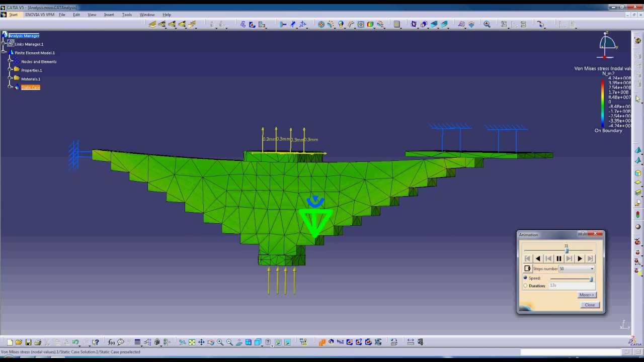The image size is (644, 362).
Task: Expand Materials.1 tree branch
Action: click(10, 78)
